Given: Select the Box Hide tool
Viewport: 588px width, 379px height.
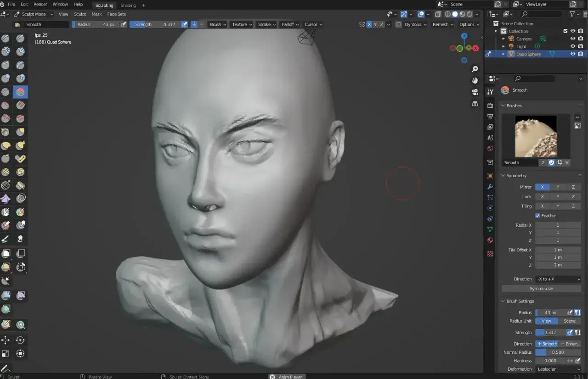Looking at the screenshot, I should [x=21, y=253].
